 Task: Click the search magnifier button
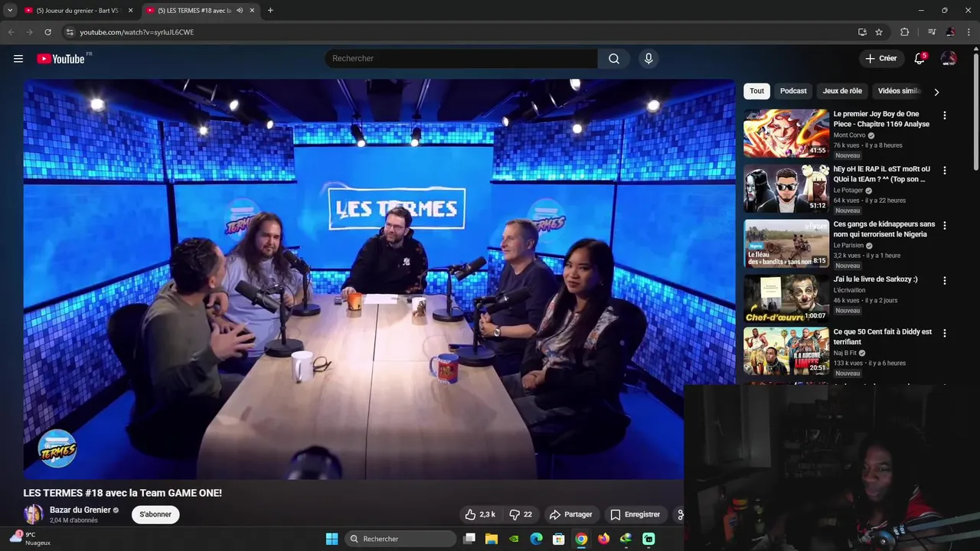[x=614, y=59]
